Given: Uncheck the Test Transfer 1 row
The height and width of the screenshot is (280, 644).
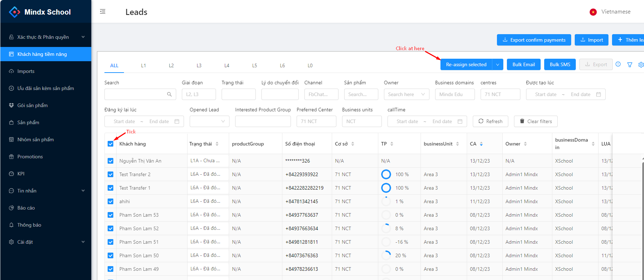Looking at the screenshot, I should (110, 188).
